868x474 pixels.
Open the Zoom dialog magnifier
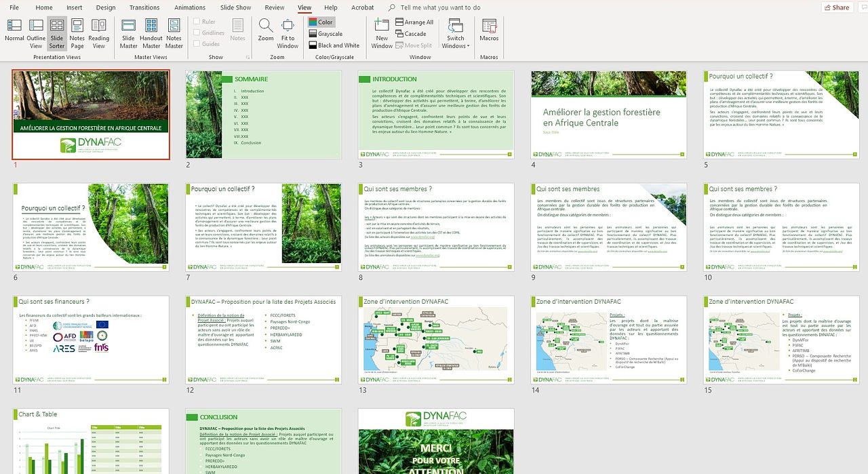click(x=266, y=30)
